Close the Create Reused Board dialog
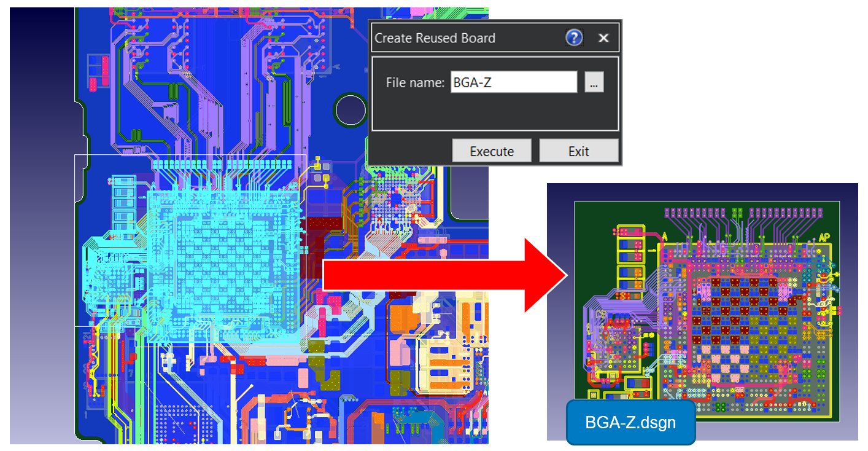Viewport: 868px width, 451px height. tap(603, 37)
